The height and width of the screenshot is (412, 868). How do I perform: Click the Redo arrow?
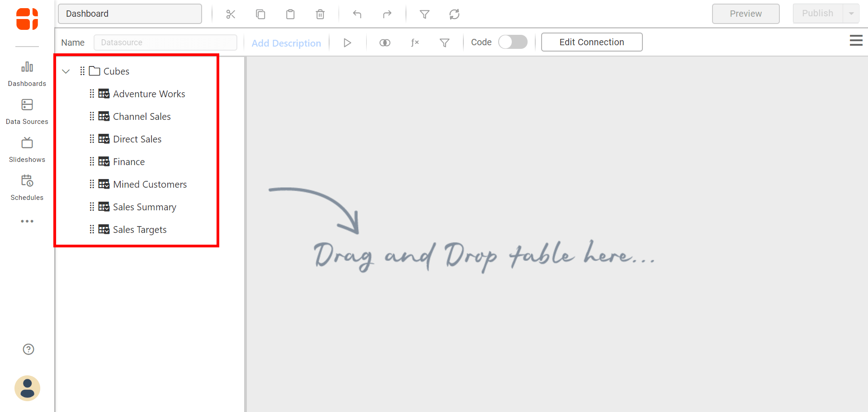point(387,14)
